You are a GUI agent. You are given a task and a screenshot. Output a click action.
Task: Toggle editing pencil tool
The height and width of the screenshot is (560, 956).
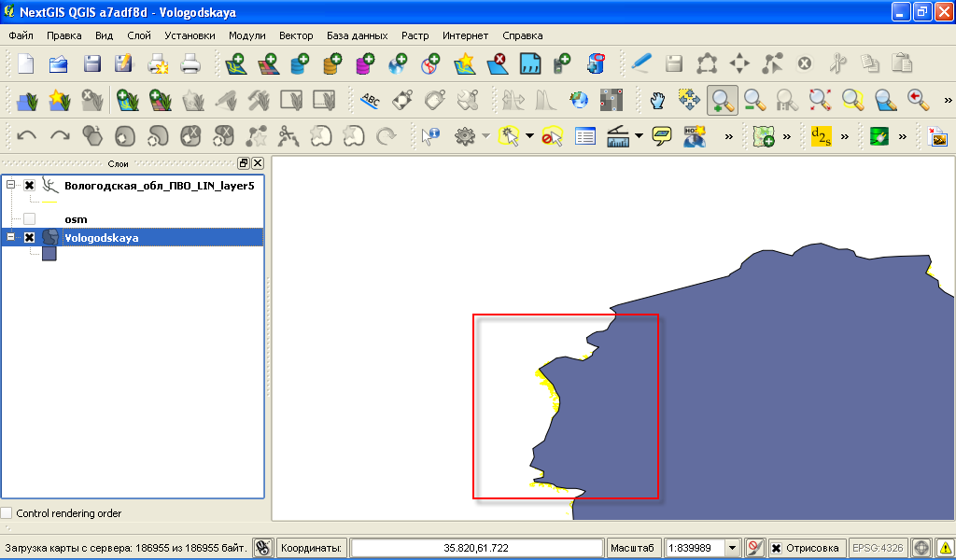(x=640, y=63)
